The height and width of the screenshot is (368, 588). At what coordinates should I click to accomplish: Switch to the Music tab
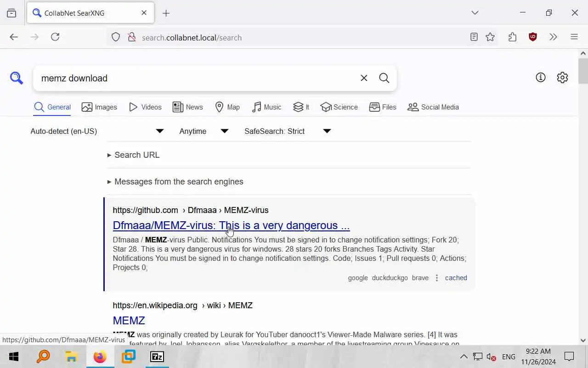point(267,107)
